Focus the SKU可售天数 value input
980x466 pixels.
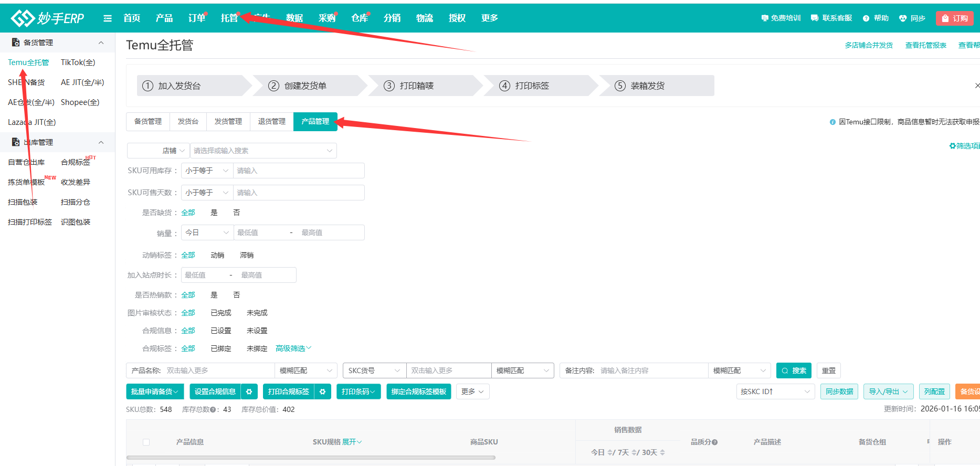[299, 193]
